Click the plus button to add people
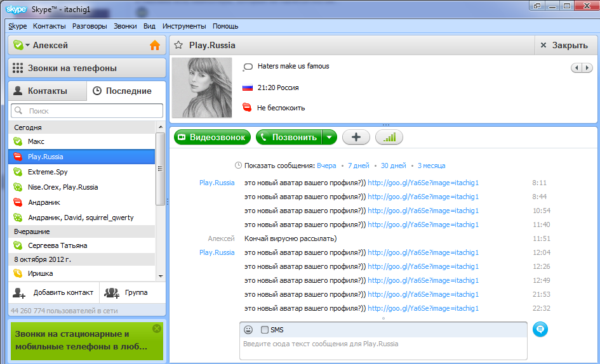The height and width of the screenshot is (364, 600). (x=356, y=137)
